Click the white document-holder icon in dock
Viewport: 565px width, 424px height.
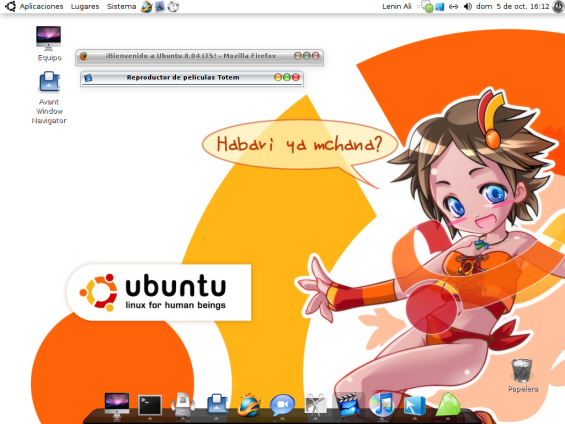183,405
